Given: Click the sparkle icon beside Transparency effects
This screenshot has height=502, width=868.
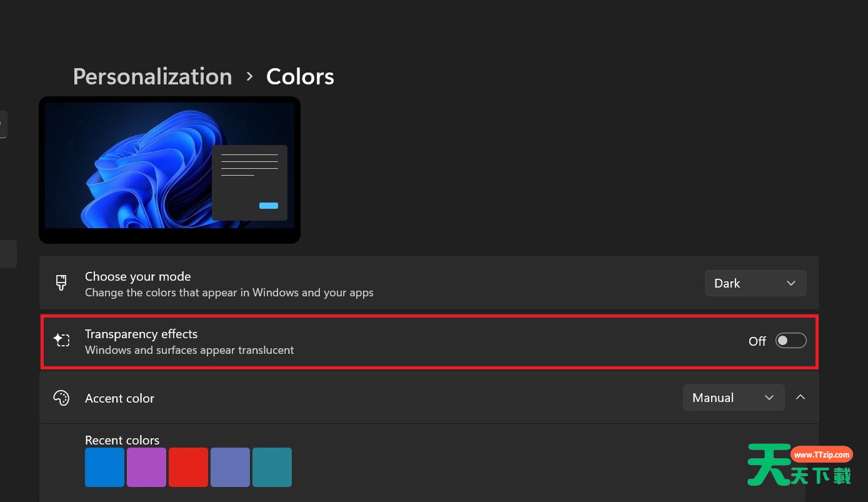Looking at the screenshot, I should pyautogui.click(x=61, y=341).
